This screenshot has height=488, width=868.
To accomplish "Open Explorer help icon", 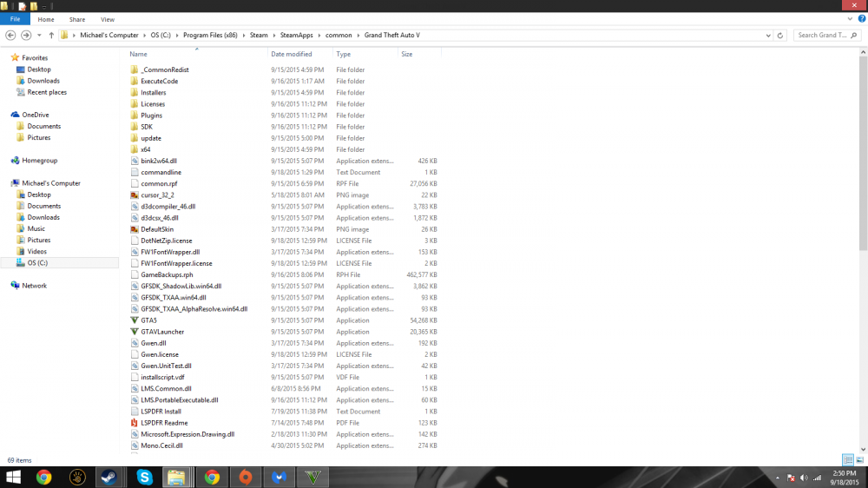I will click(862, 19).
